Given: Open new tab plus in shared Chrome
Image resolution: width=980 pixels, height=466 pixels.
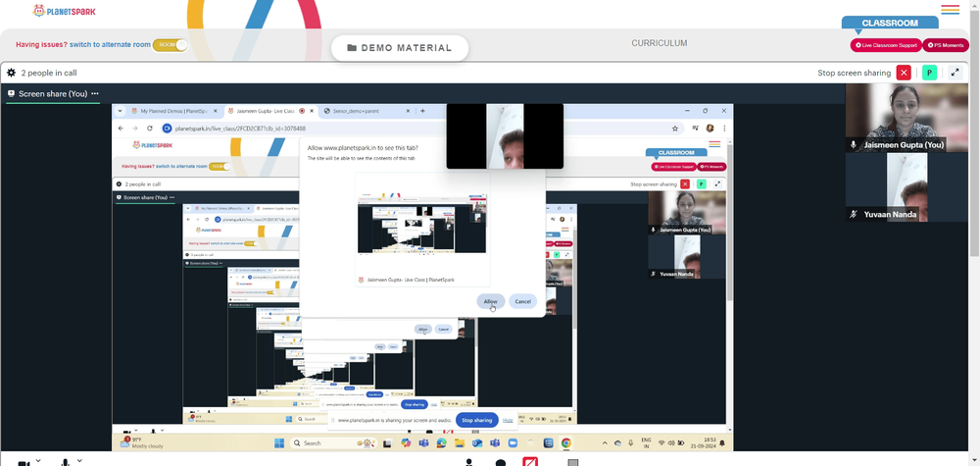Looking at the screenshot, I should (x=422, y=111).
